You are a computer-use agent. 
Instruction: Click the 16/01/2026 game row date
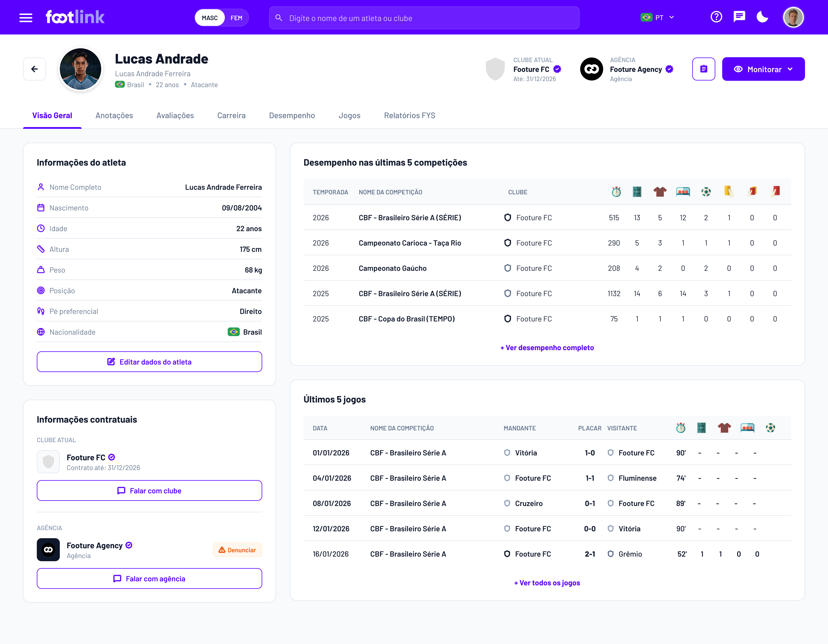[x=331, y=554]
